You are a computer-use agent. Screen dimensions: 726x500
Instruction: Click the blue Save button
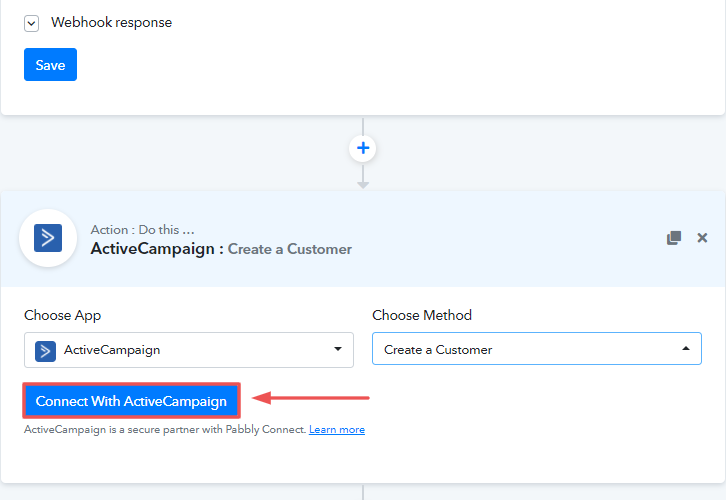(x=50, y=65)
